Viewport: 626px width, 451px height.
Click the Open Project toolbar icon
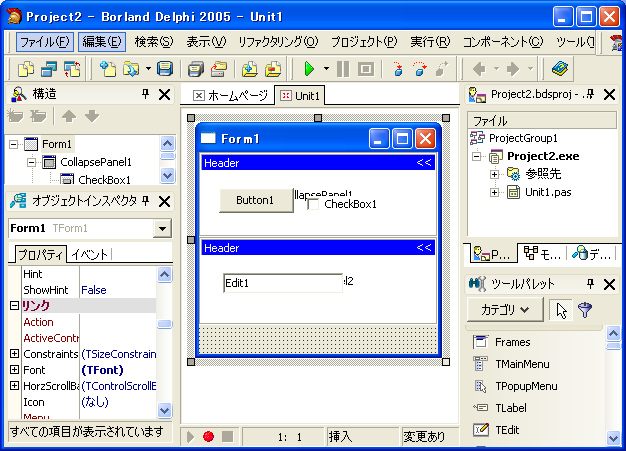coord(219,69)
